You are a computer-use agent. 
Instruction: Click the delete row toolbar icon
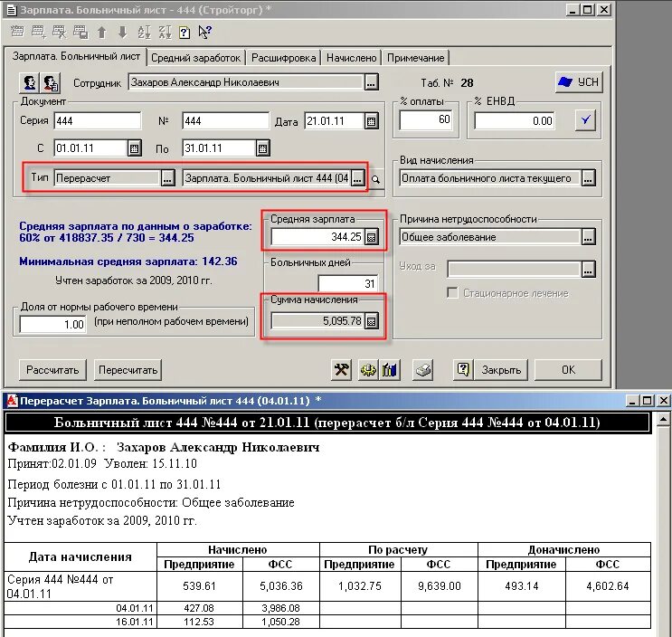click(x=59, y=32)
